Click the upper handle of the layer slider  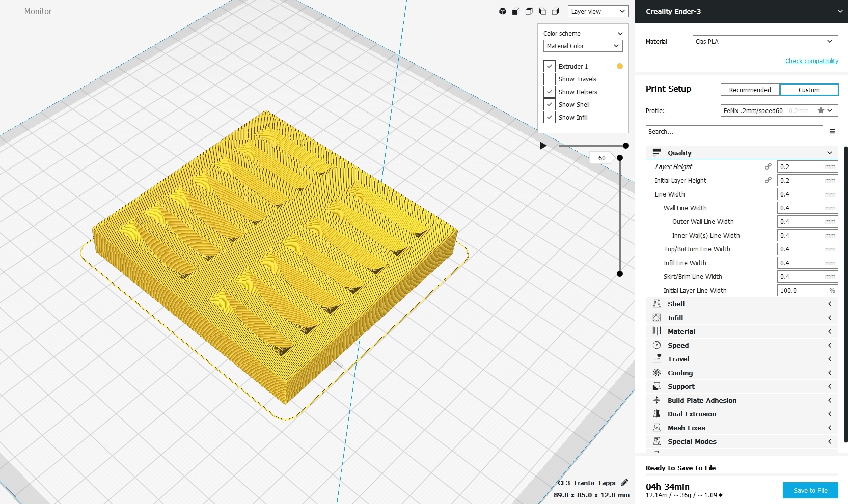pyautogui.click(x=620, y=158)
